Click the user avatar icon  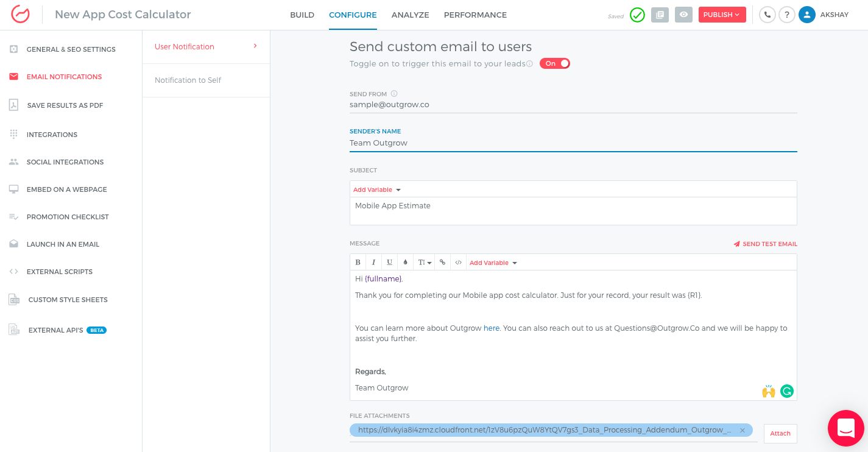[x=807, y=15]
